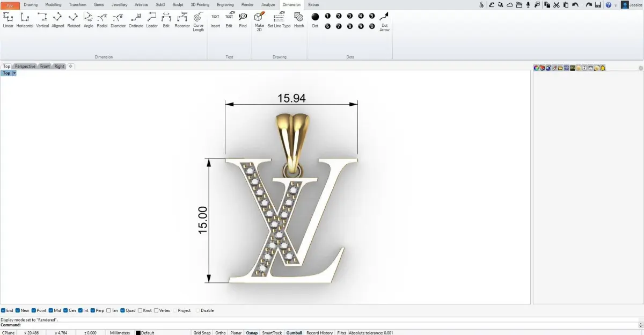The width and height of the screenshot is (644, 335).
Task: Open the color wheel panel tab
Action: pyautogui.click(x=536, y=68)
